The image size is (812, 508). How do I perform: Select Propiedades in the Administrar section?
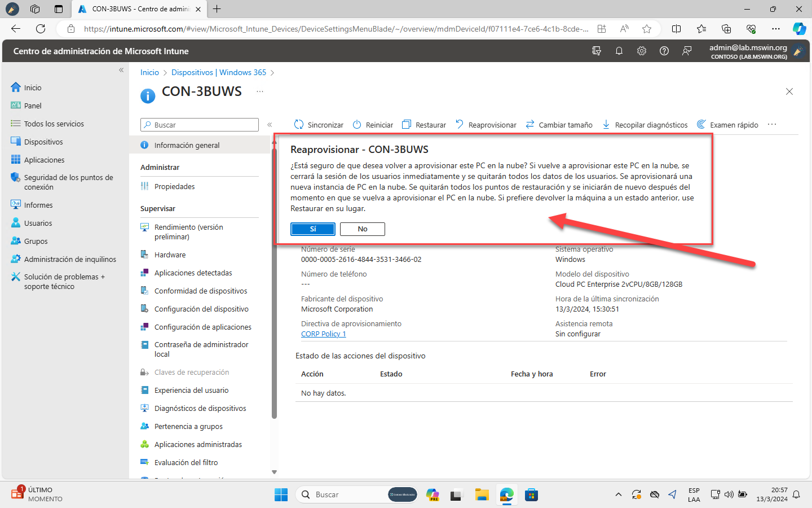point(174,186)
